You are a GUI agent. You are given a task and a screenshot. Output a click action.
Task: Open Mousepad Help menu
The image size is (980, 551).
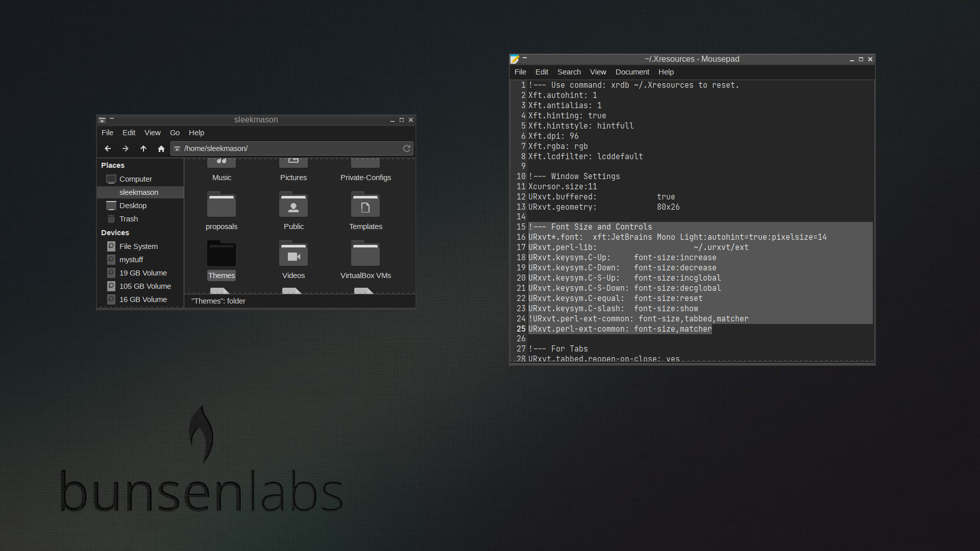(666, 72)
